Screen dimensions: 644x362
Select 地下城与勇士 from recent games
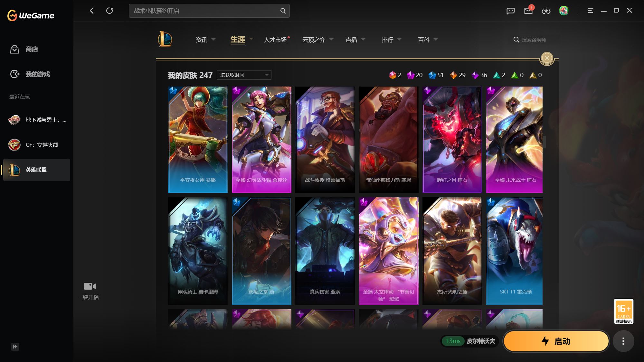tap(37, 120)
